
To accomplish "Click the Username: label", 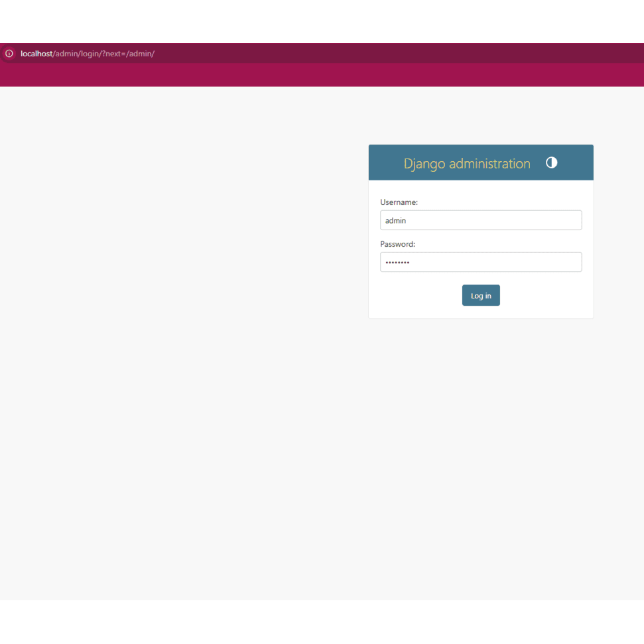I will (399, 202).
